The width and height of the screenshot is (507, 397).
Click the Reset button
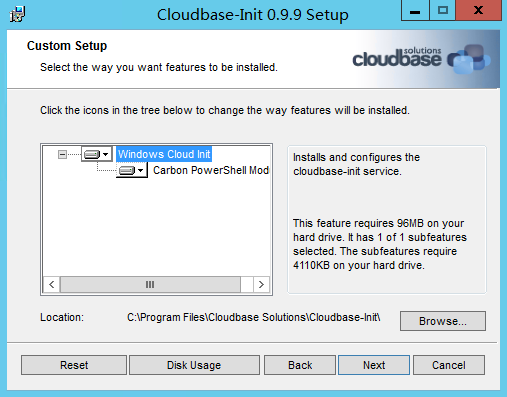pyautogui.click(x=74, y=365)
